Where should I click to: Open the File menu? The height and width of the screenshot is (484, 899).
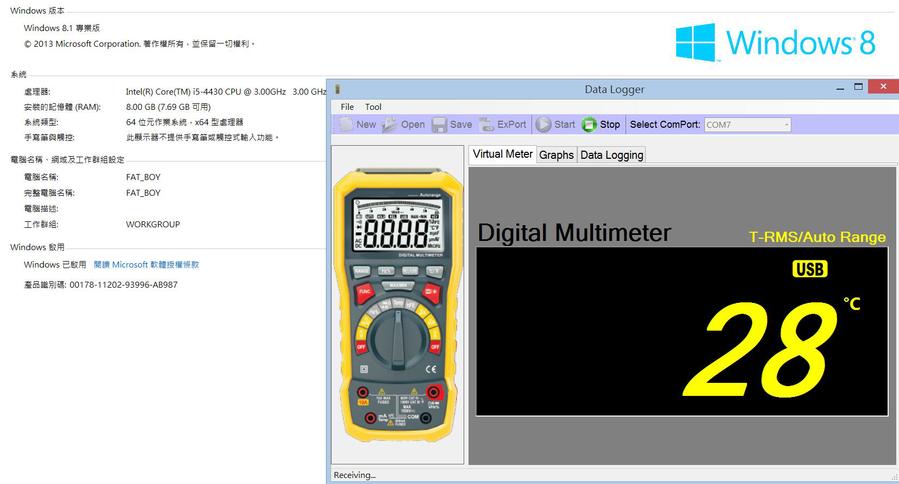[347, 107]
